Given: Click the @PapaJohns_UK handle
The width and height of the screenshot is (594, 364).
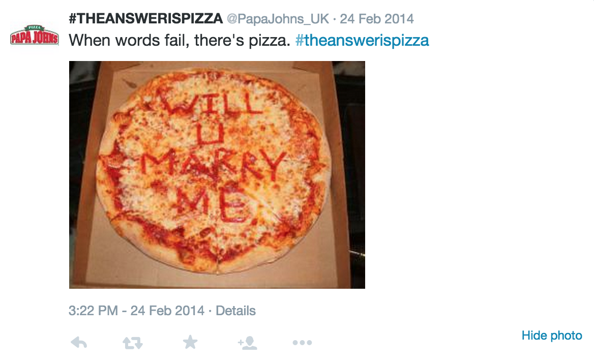Looking at the screenshot, I should (278, 19).
